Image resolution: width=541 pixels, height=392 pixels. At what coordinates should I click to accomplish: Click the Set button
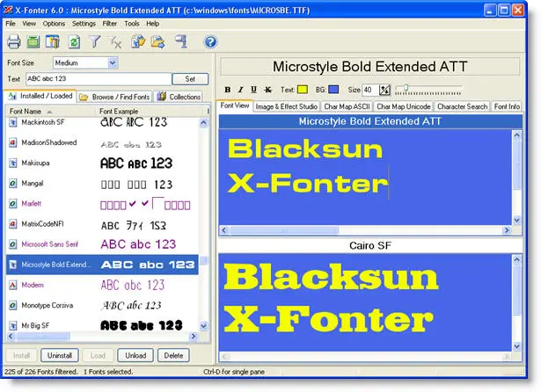[190, 79]
